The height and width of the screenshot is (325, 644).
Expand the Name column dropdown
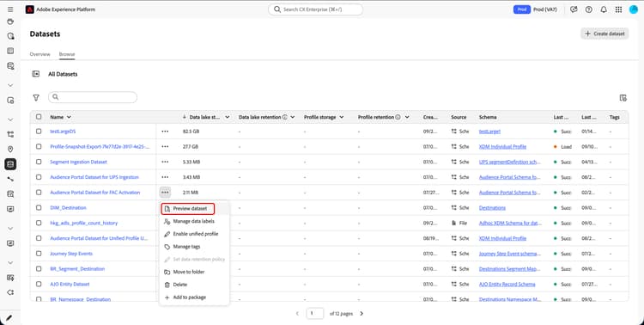[69, 117]
